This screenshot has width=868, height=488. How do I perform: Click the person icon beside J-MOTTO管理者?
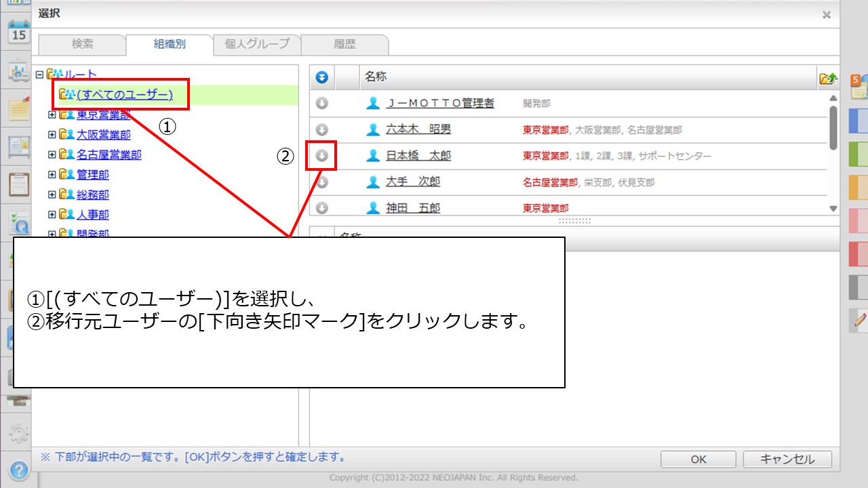(x=372, y=104)
